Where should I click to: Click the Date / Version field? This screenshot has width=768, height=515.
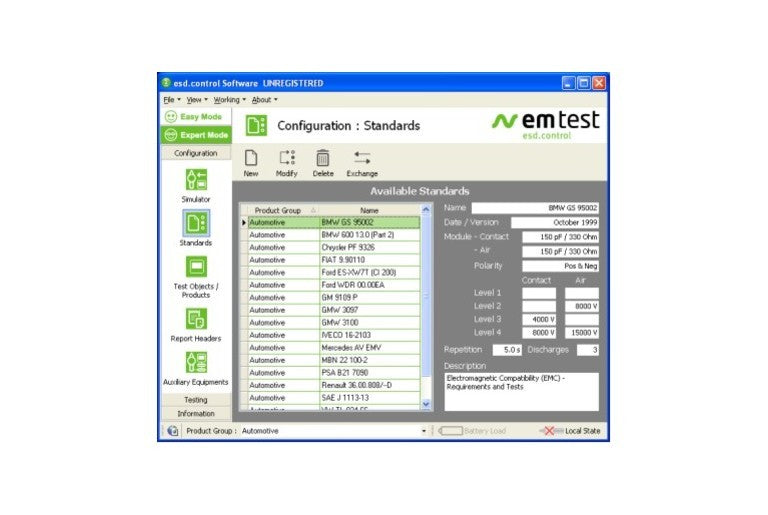coord(555,222)
